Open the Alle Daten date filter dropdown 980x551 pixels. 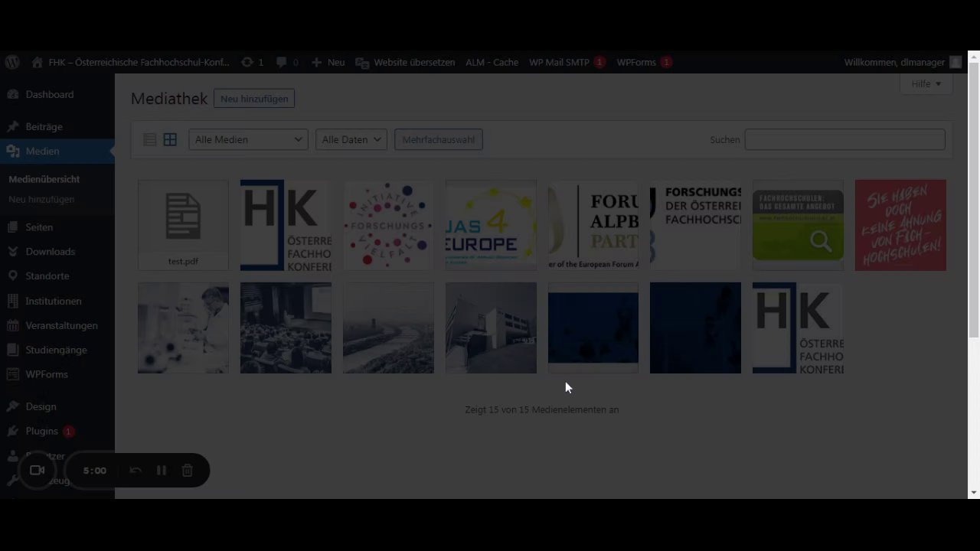coord(351,139)
